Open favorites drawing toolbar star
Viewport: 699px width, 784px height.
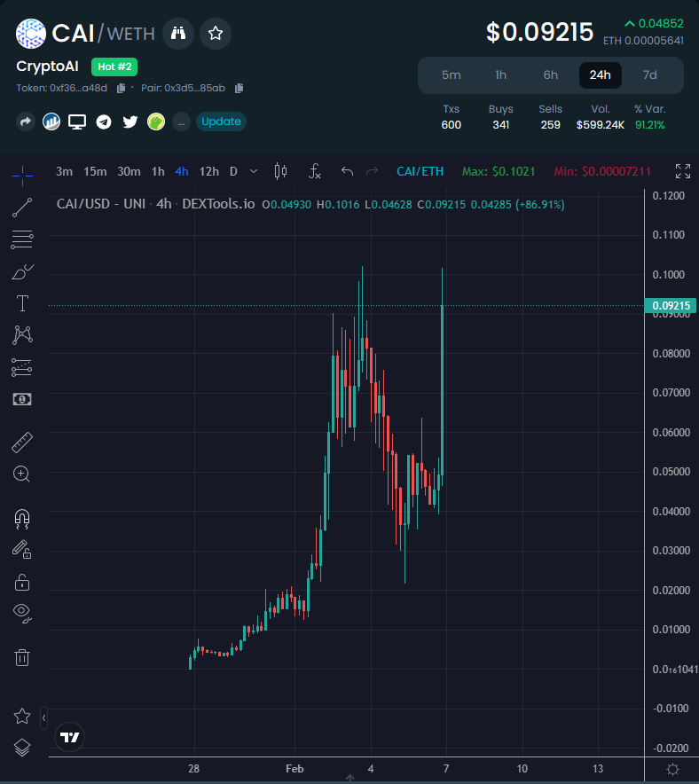(x=22, y=716)
